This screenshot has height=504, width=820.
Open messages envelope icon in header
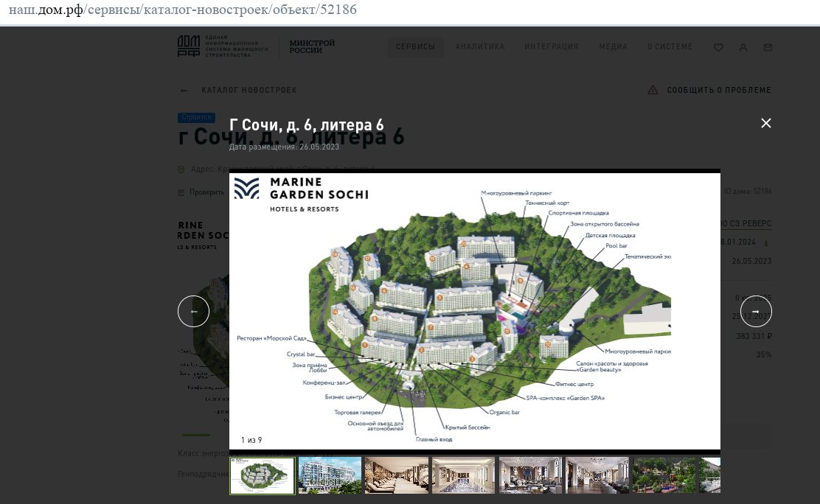(768, 48)
